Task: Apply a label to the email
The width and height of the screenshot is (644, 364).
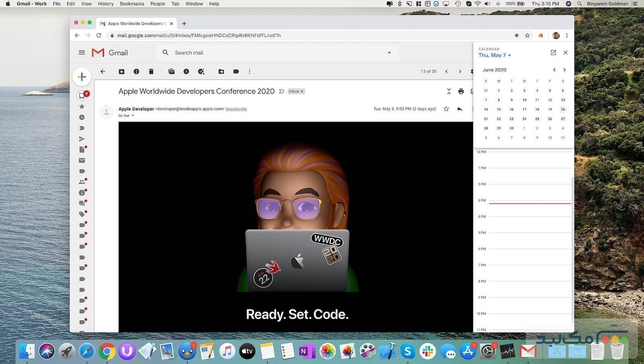Action: (236, 71)
